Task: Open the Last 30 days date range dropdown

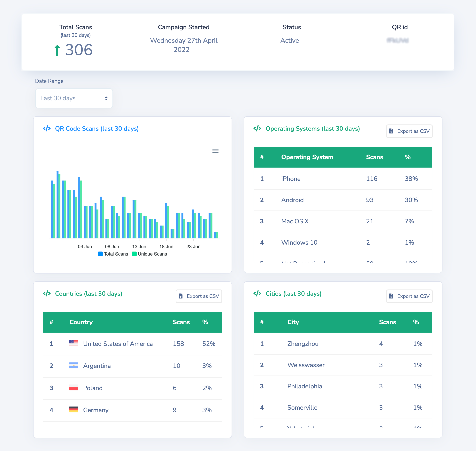Action: 74,98
